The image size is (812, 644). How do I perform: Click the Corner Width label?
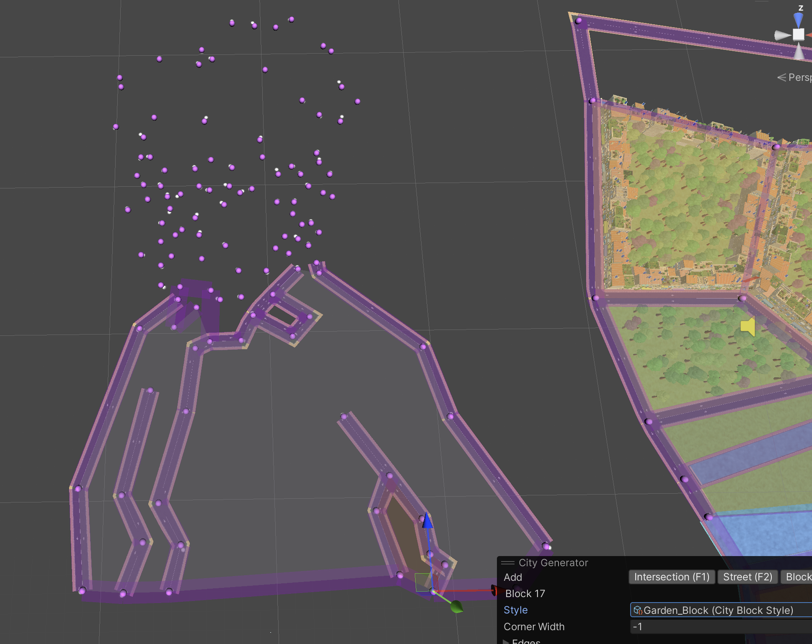[534, 627]
